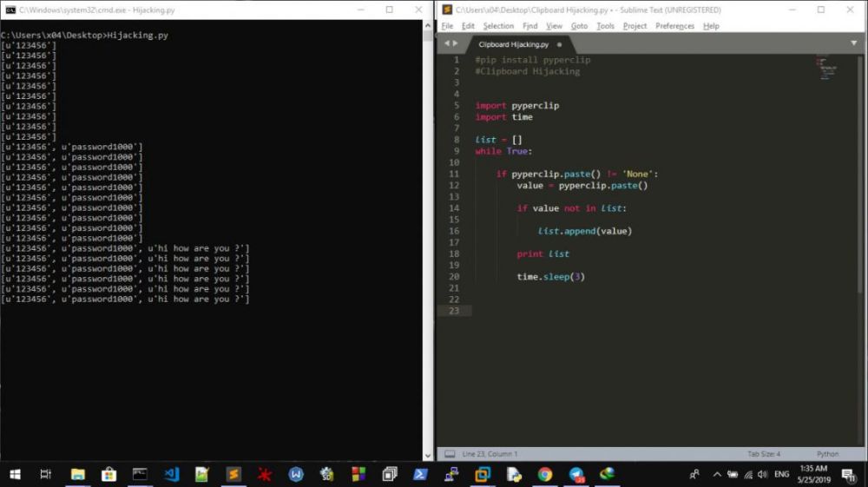This screenshot has height=487, width=868.
Task: Place cursor on 'time.sleep(3)' line
Action: coord(551,277)
